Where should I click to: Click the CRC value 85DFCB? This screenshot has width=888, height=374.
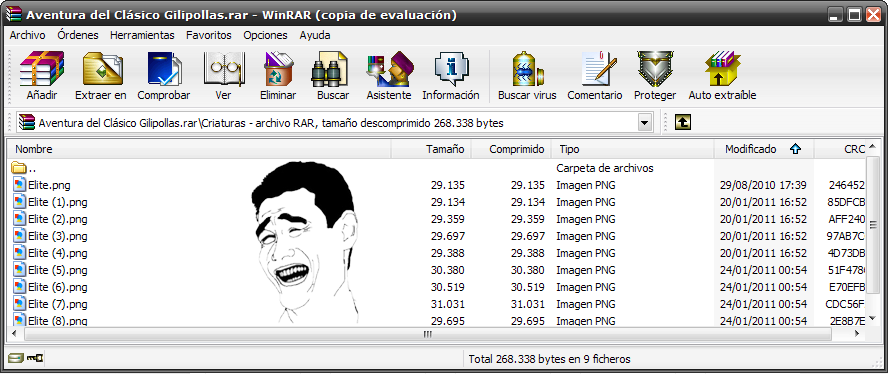point(847,202)
